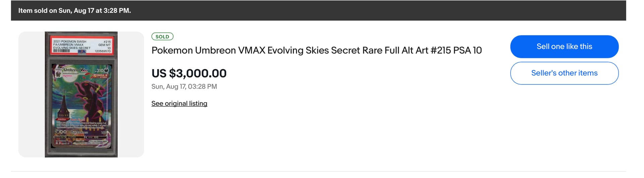This screenshot has height=178, width=644.
Task: Click the "Sell one like this" button
Action: (564, 47)
